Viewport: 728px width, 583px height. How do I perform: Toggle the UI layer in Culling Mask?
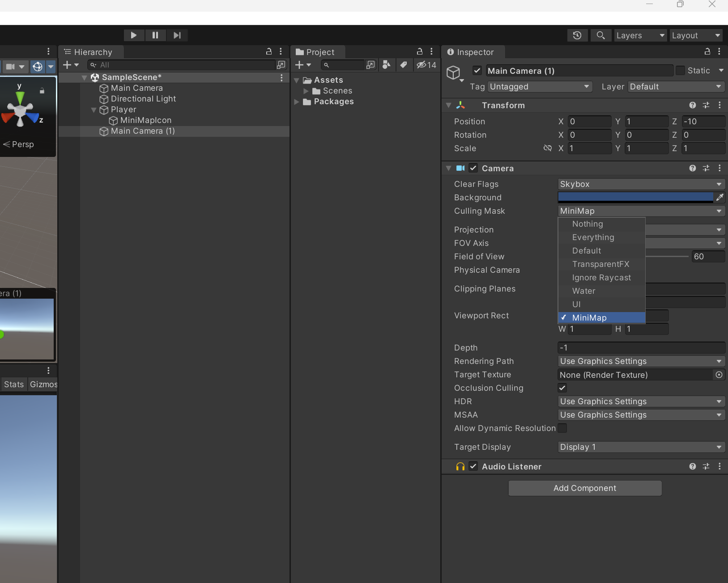(x=601, y=304)
